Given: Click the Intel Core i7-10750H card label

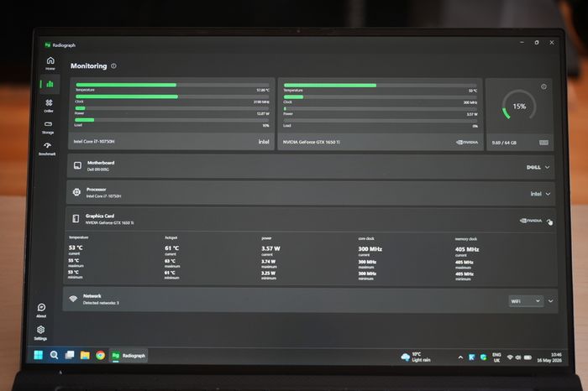Looking at the screenshot, I should [x=94, y=142].
